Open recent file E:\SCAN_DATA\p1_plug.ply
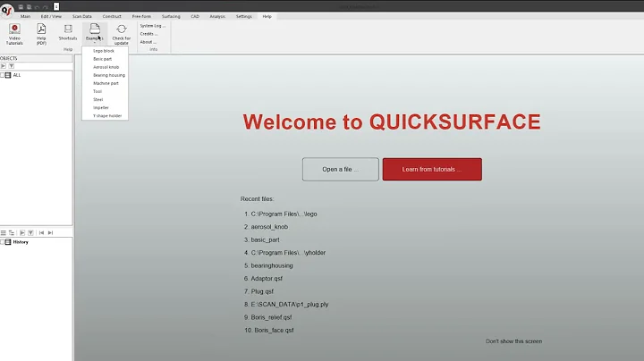 click(290, 305)
